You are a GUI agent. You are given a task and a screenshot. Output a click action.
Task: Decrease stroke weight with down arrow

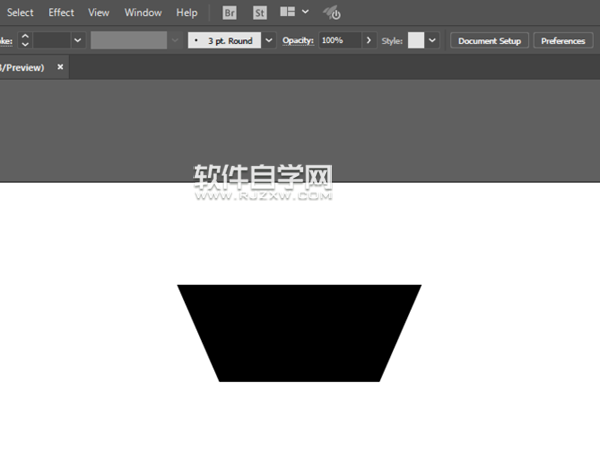[x=25, y=44]
